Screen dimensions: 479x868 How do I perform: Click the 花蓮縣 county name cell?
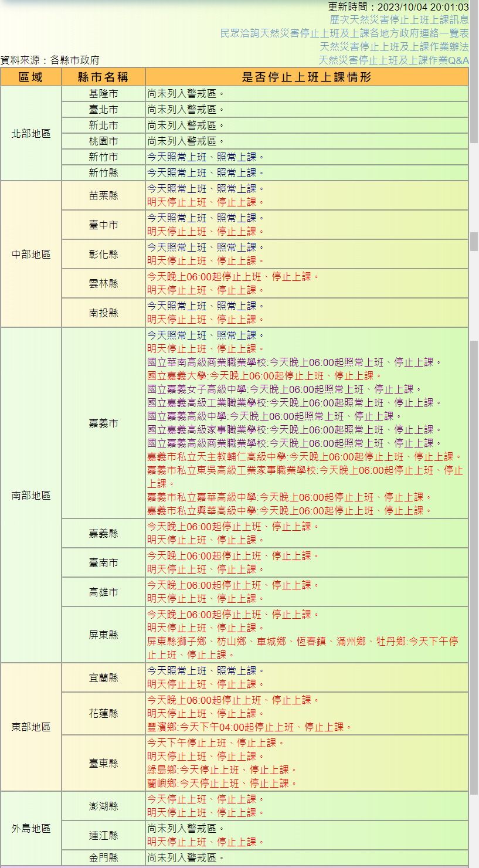[103, 714]
